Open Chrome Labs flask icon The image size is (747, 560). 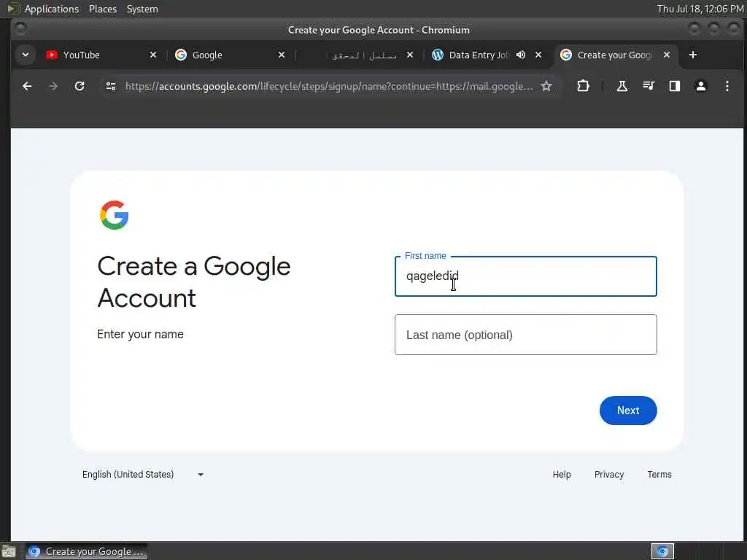(622, 86)
